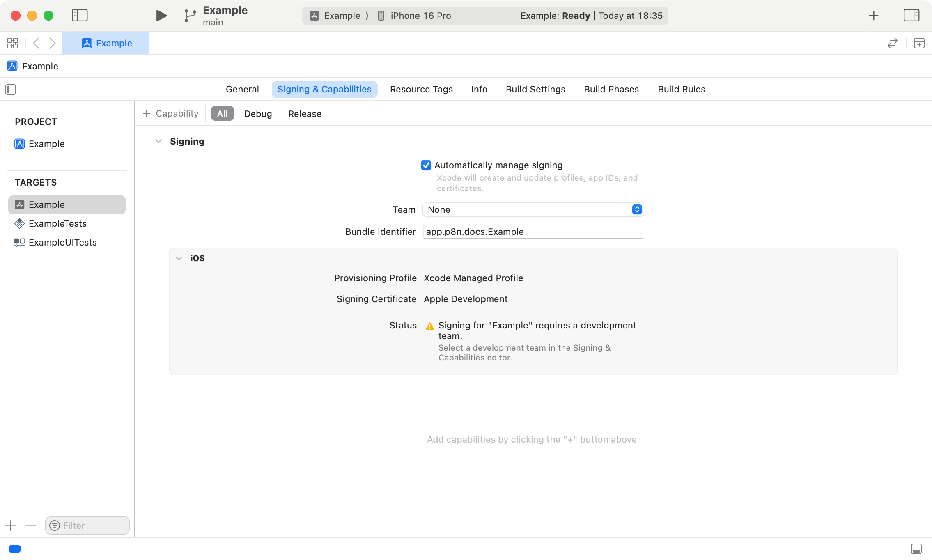This screenshot has height=560, width=932.
Task: Toggle the bottom debug area icon
Action: (x=916, y=549)
